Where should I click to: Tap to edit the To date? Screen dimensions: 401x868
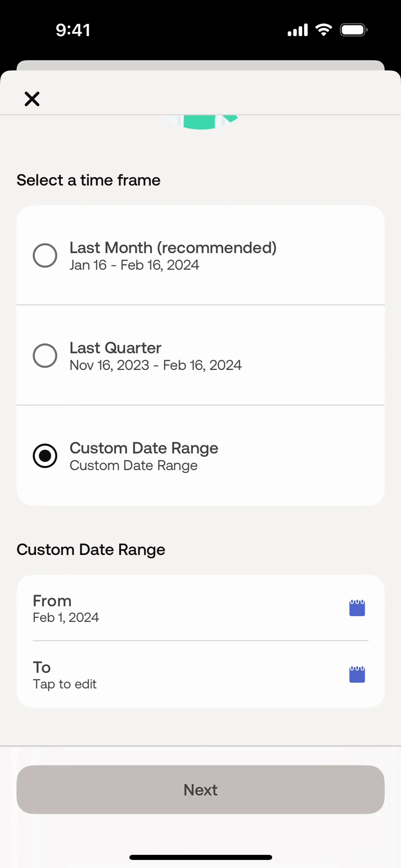tap(65, 684)
